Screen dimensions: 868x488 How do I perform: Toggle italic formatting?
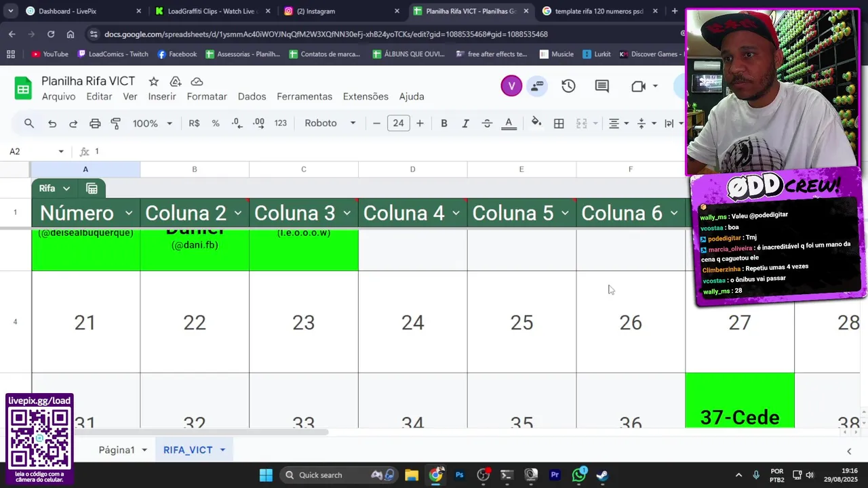(x=465, y=123)
